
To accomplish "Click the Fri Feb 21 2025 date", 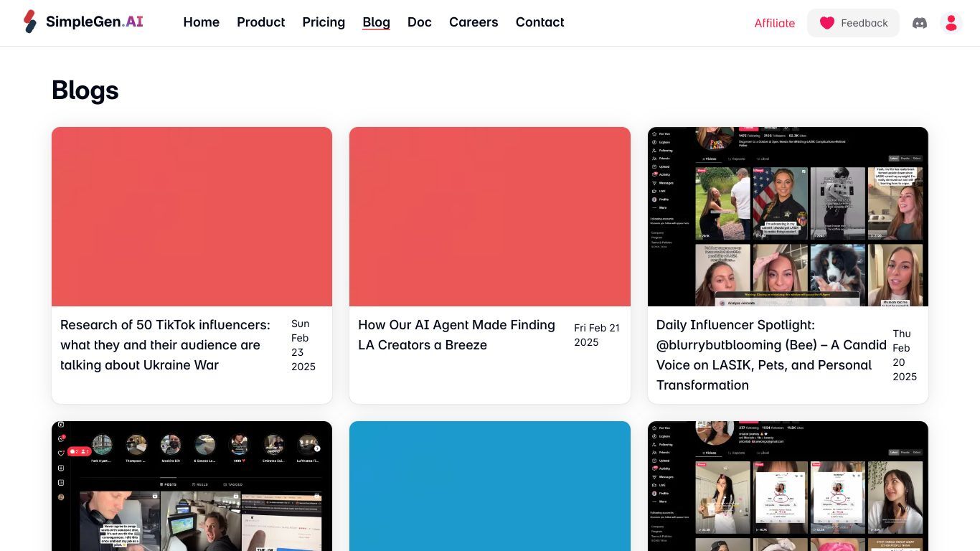I will coord(597,335).
